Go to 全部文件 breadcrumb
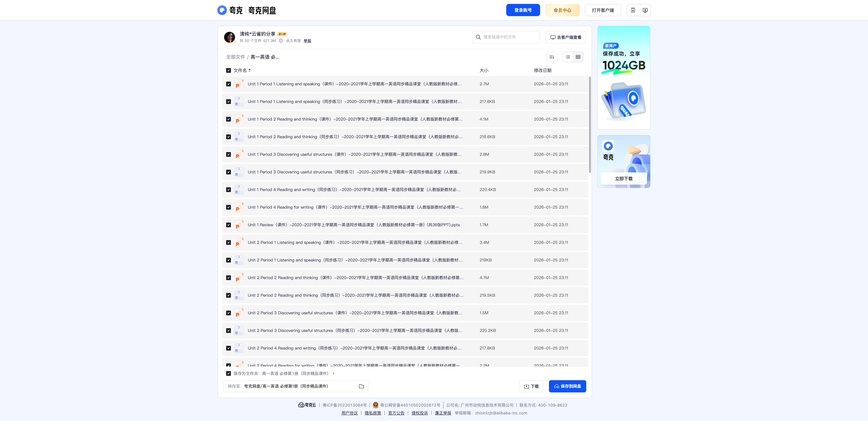Image resolution: width=868 pixels, height=421 pixels. (x=235, y=57)
